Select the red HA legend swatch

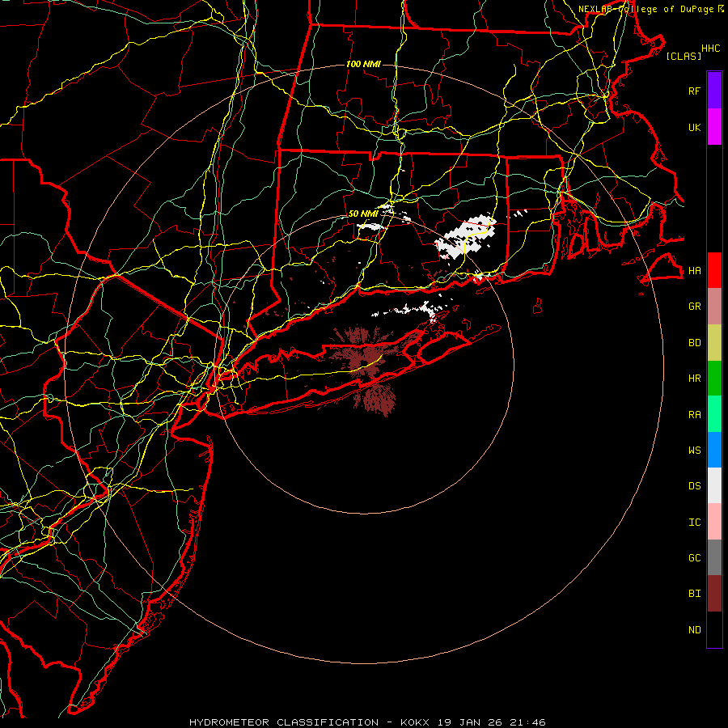pyautogui.click(x=714, y=270)
